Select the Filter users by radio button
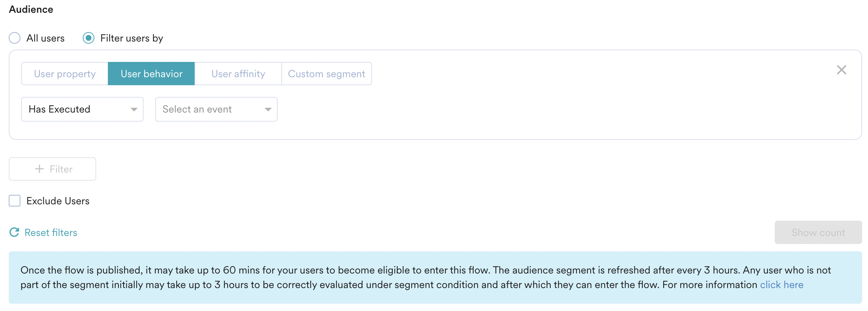Image resolution: width=868 pixels, height=311 pixels. (89, 38)
